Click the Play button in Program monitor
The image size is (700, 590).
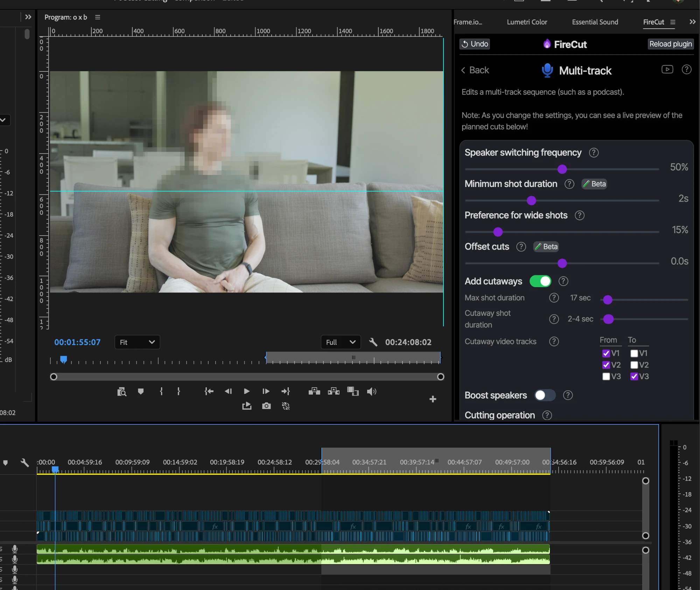click(247, 391)
